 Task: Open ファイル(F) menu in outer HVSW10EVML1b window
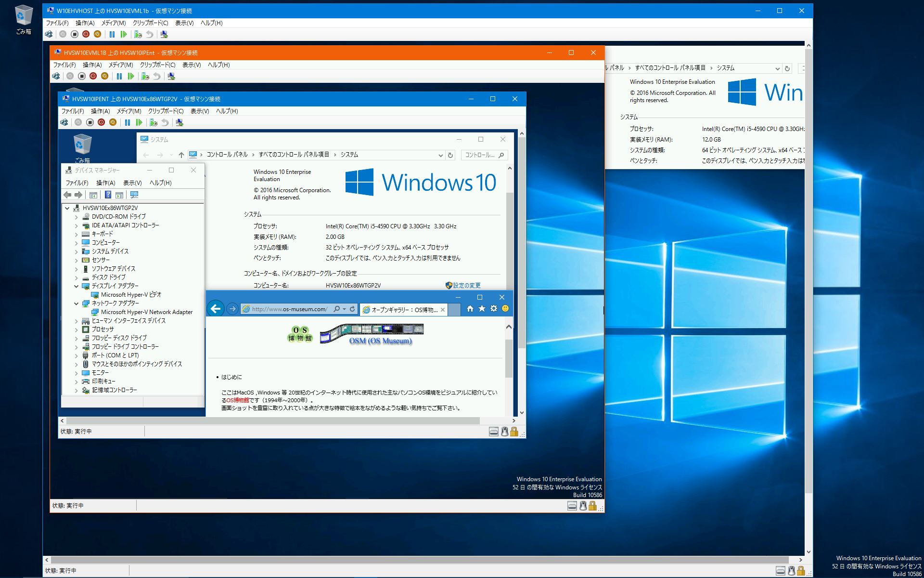coord(57,23)
